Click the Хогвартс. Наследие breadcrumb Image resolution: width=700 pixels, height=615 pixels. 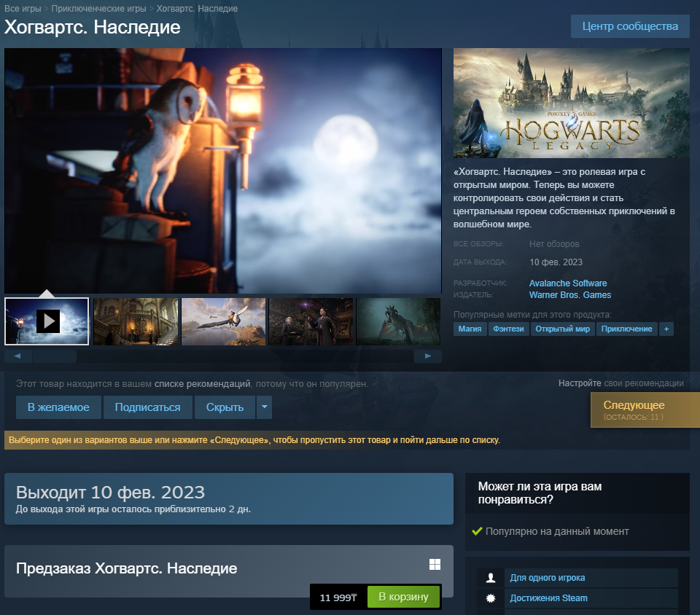click(197, 9)
